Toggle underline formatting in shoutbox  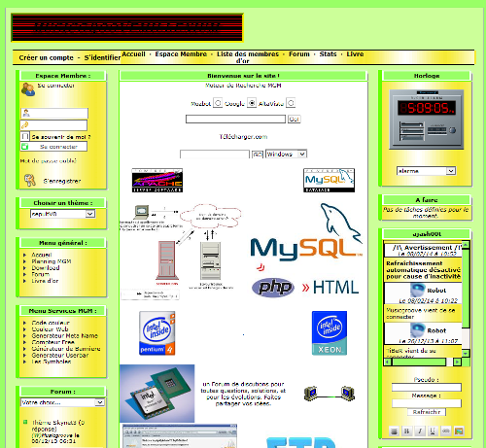coord(433,431)
